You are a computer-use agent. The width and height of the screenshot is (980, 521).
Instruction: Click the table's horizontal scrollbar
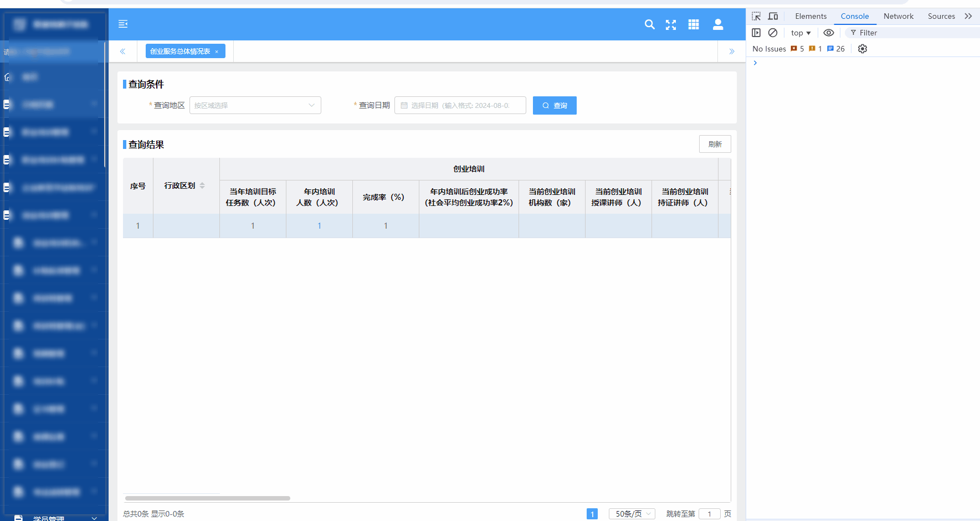[208, 498]
